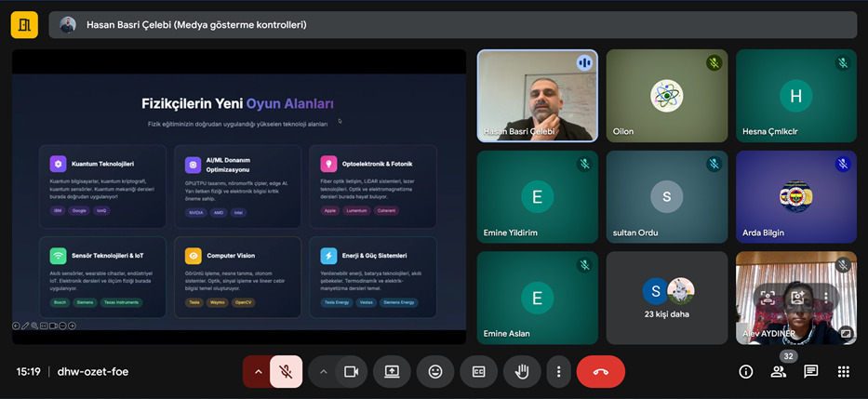
Task: Expand video settings chevron beside camera
Action: click(323, 371)
